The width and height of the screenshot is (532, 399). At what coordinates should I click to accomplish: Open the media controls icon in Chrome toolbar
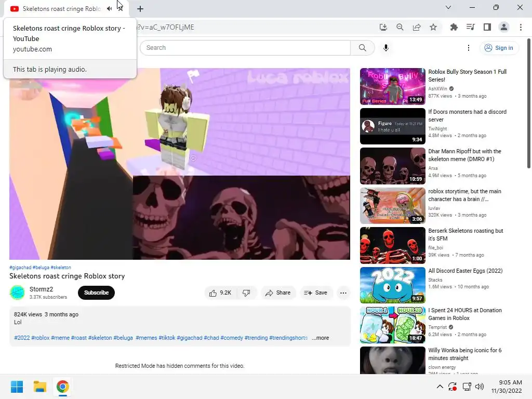(471, 27)
